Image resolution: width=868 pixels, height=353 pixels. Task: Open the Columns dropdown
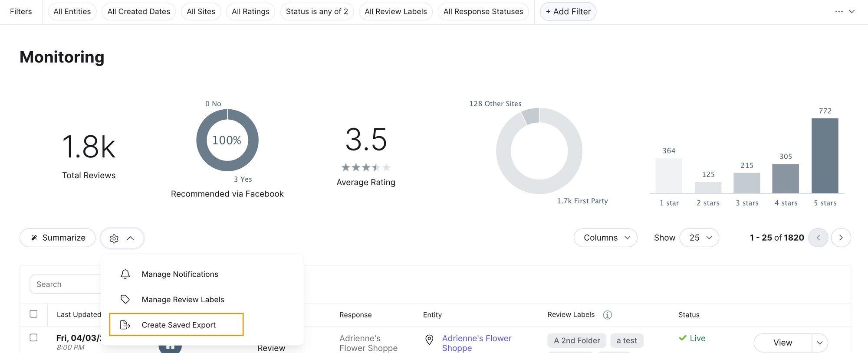coord(605,238)
